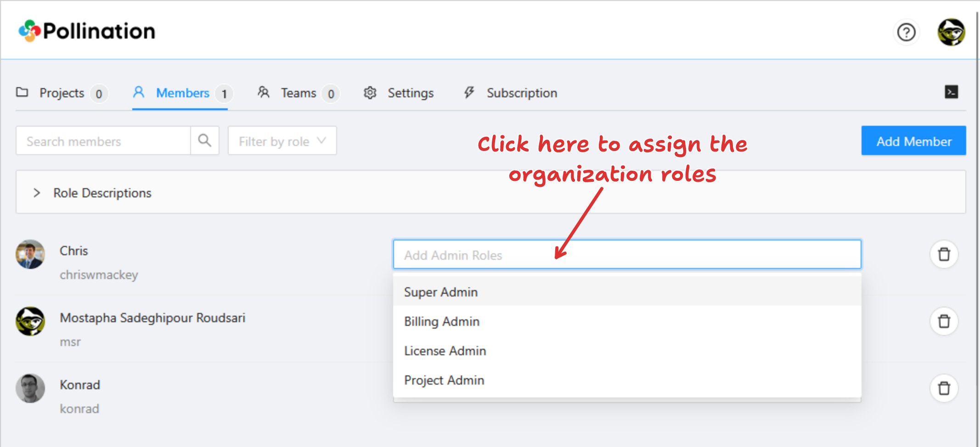Choose Billing Admin from the list
This screenshot has width=980, height=447.
[x=442, y=322]
